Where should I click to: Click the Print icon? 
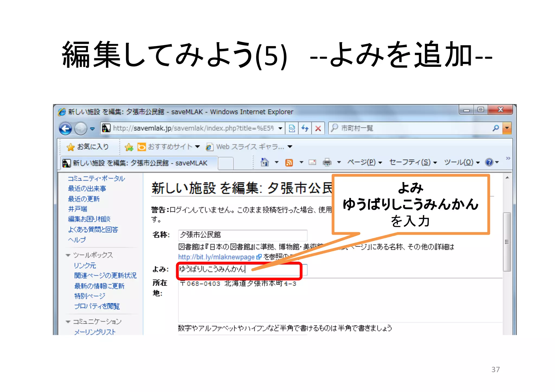[327, 162]
